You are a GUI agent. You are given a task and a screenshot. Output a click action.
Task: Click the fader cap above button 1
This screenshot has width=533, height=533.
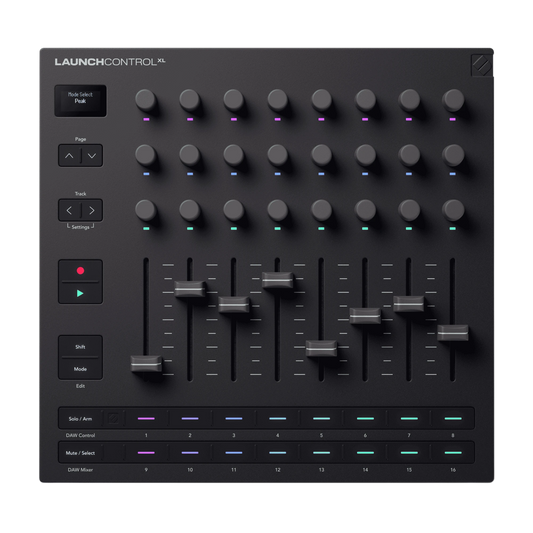(x=146, y=364)
